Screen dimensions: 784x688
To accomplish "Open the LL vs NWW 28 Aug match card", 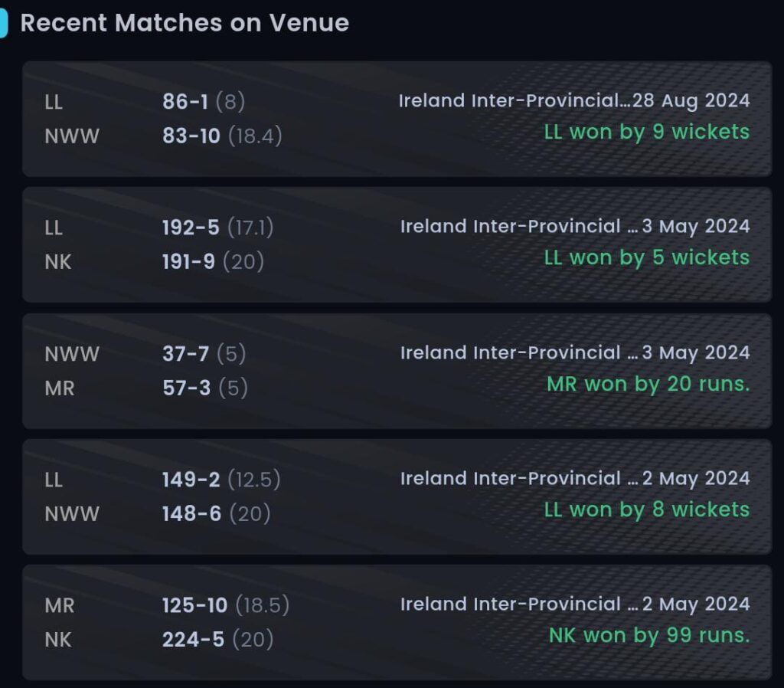I will (x=397, y=119).
